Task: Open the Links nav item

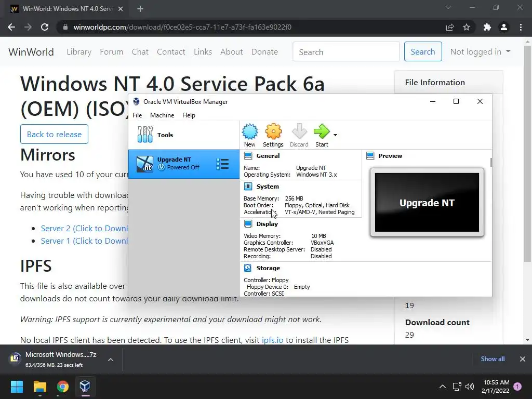Action: click(x=203, y=52)
